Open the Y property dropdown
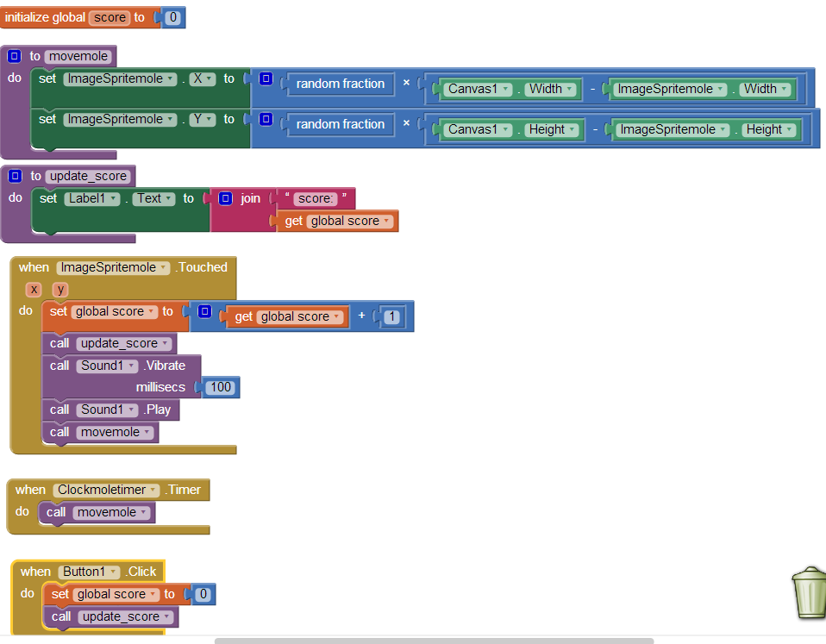This screenshot has height=644, width=826. click(x=203, y=120)
